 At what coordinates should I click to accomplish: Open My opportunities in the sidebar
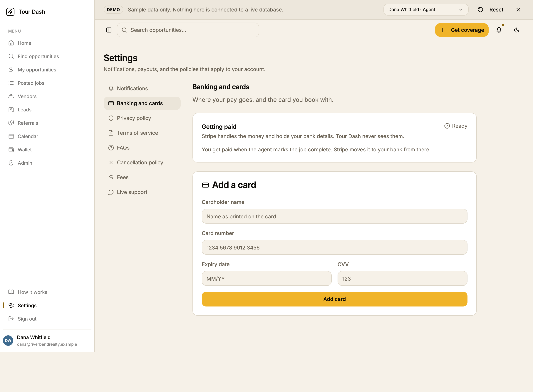(x=47, y=70)
